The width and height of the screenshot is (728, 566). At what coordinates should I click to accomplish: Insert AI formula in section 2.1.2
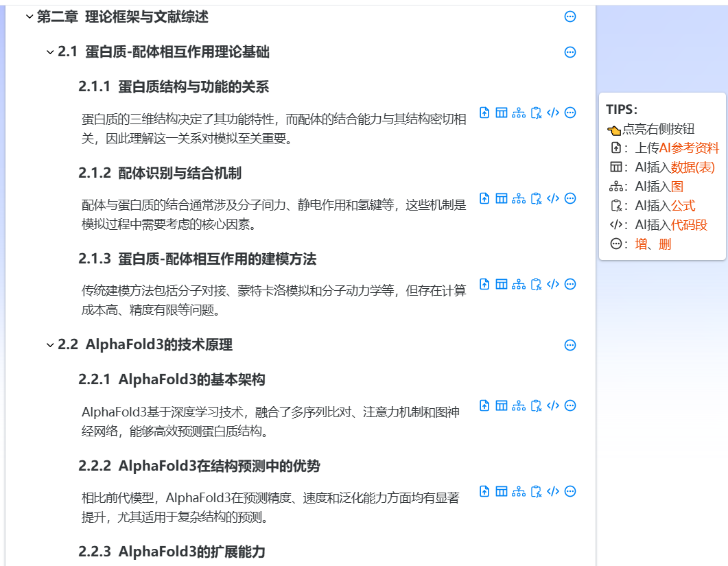(x=537, y=199)
